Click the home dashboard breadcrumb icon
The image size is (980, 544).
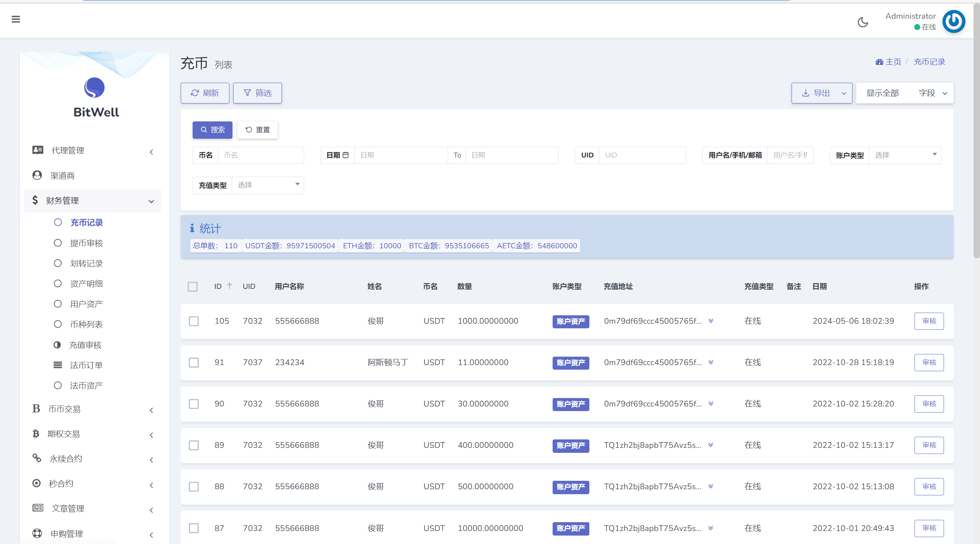coord(879,62)
